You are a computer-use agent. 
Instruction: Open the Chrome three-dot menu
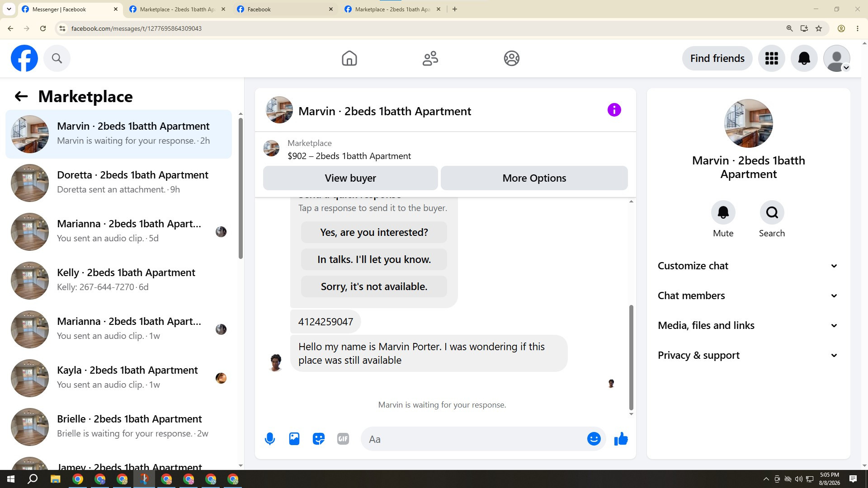point(858,28)
